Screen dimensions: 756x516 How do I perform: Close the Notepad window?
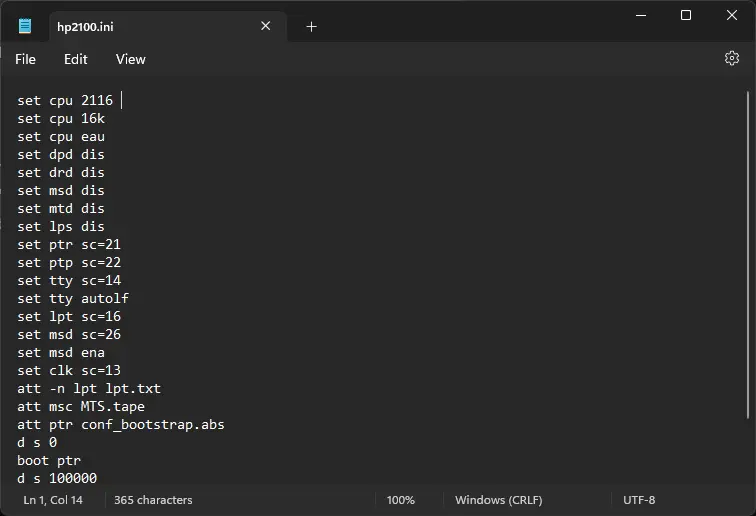pos(732,15)
